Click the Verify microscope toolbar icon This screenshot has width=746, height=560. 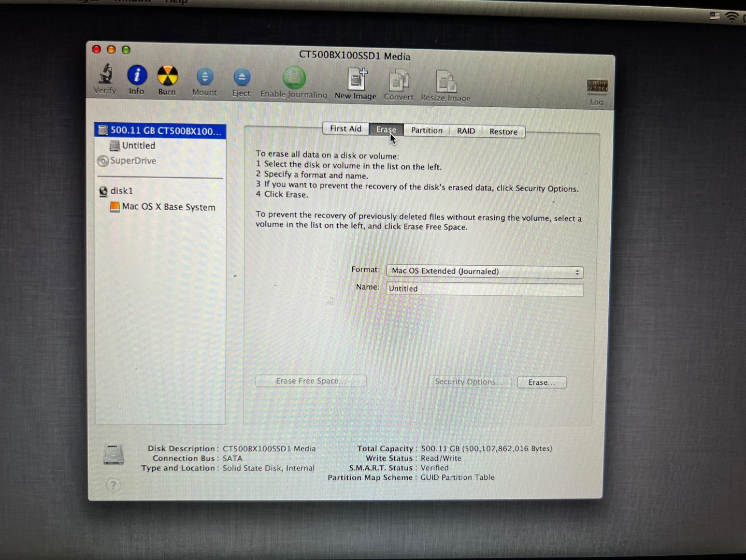coord(106,74)
